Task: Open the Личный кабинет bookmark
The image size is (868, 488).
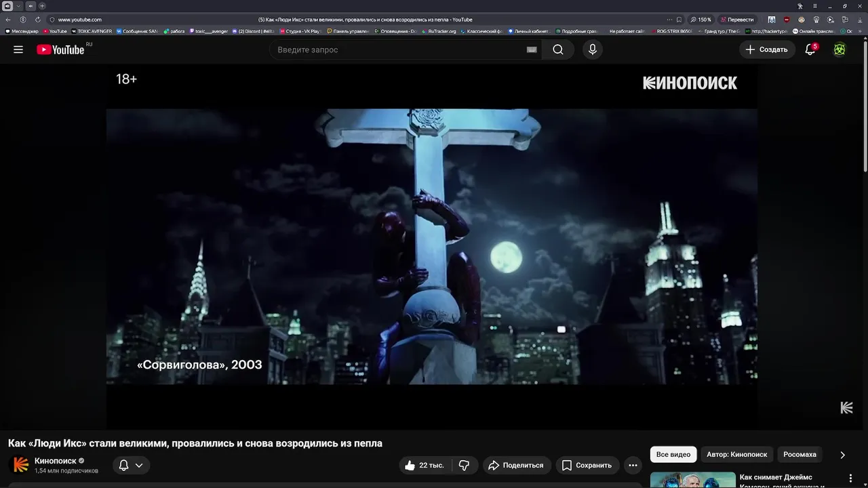Action: click(528, 31)
